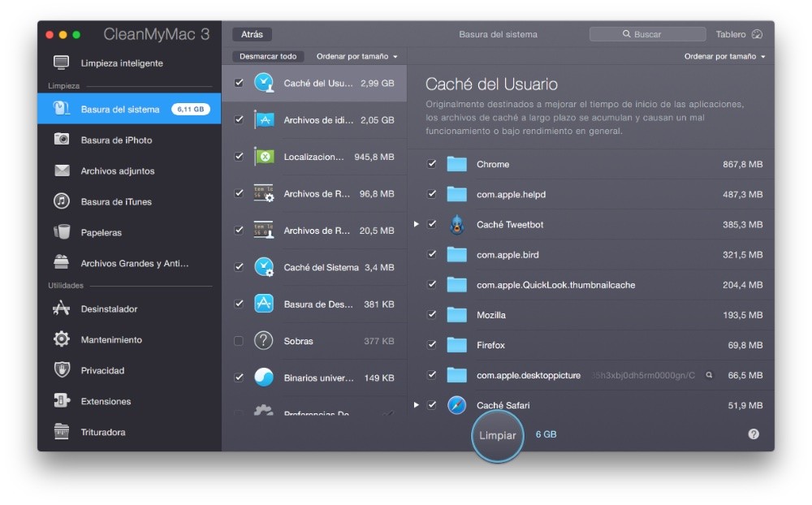Open Limpieza inteligente monitor icon
Viewport: 812px width, 505px height.
(61, 63)
